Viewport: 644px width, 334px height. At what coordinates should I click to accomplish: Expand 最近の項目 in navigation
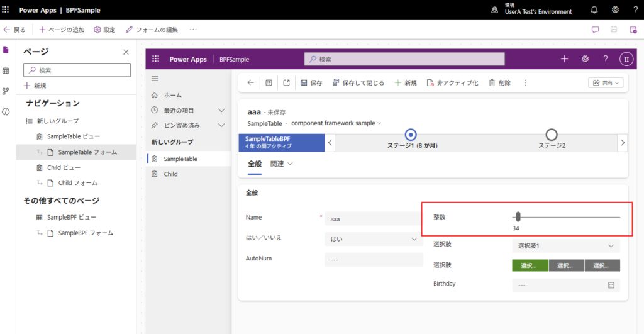pyautogui.click(x=221, y=110)
